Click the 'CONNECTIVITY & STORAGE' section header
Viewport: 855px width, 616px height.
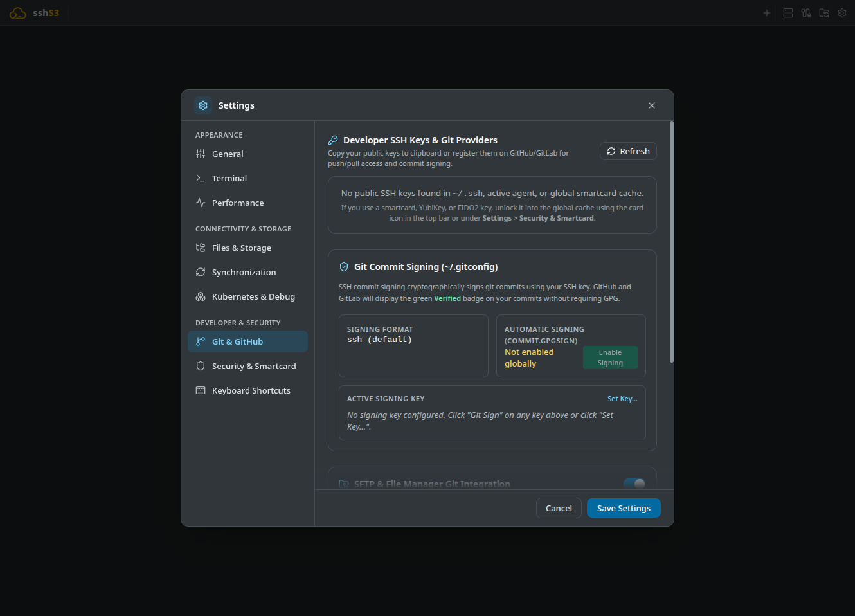[x=244, y=229]
